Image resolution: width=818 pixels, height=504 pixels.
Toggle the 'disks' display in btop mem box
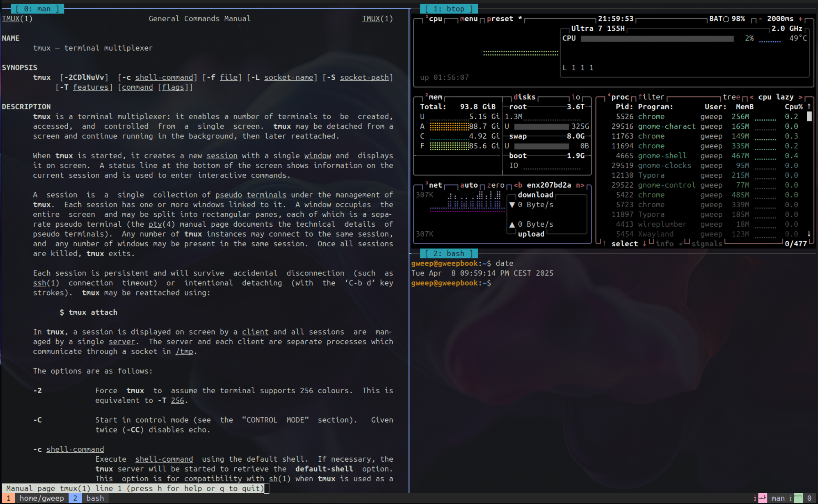click(524, 97)
